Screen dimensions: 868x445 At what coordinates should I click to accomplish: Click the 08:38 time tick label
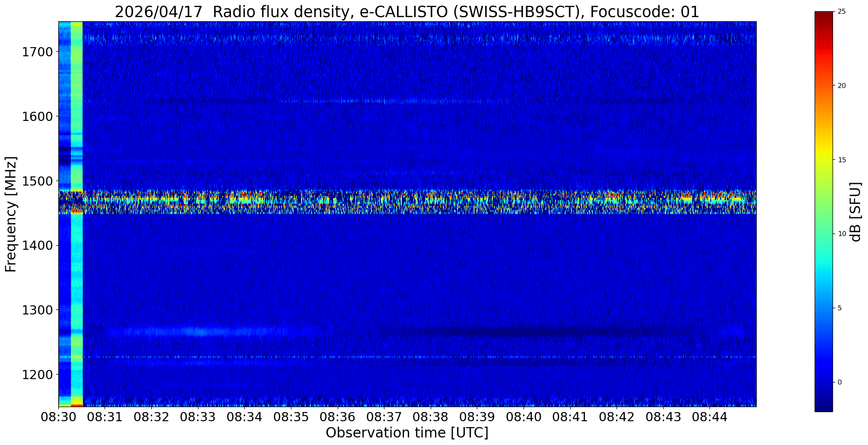click(x=431, y=417)
